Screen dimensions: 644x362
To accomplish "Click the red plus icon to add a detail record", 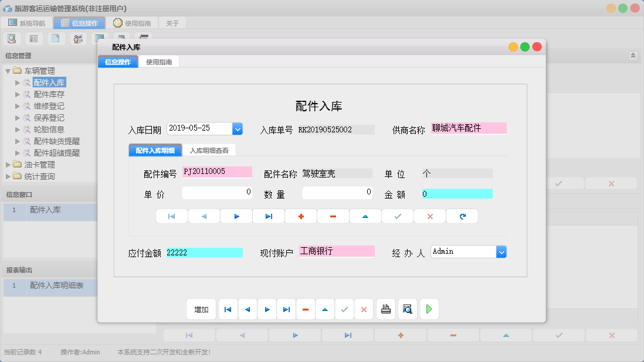I will (300, 216).
